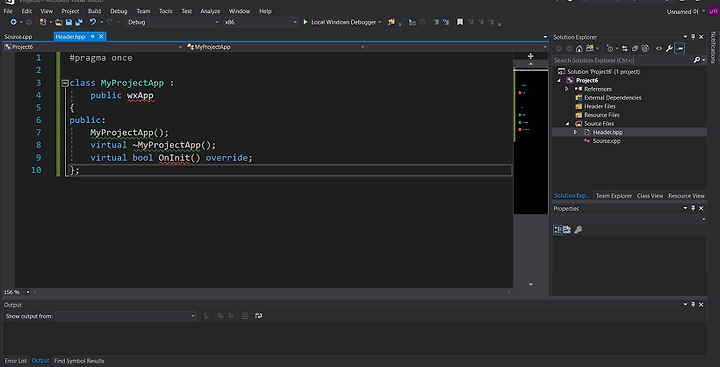Select Header Files folder in Solution Explorer
Viewport: 720px width, 367px height.
(x=600, y=107)
